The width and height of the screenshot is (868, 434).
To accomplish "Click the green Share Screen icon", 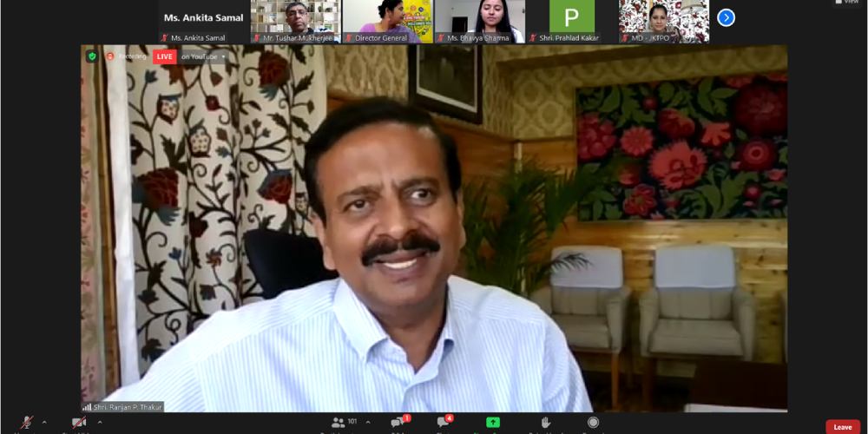I will click(x=493, y=423).
